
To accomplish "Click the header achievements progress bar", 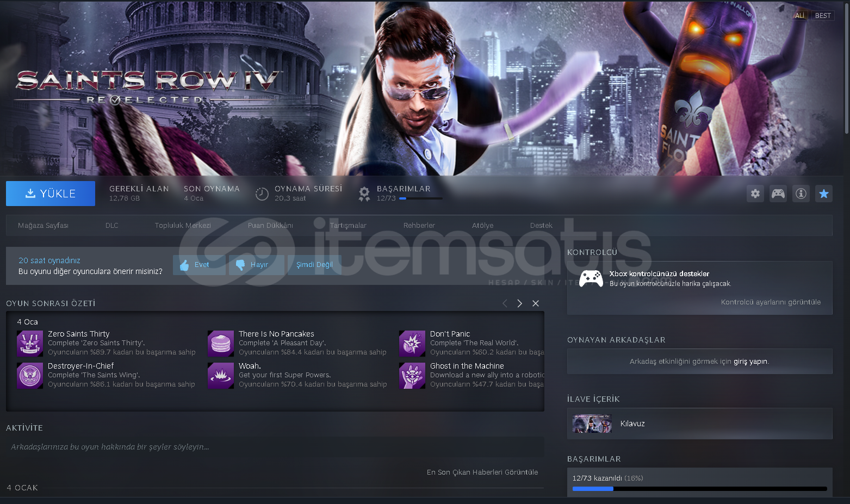I will coord(420,198).
